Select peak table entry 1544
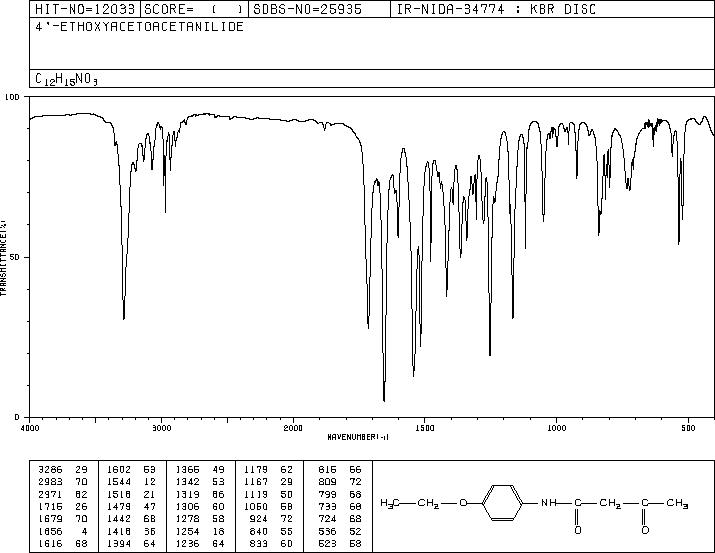This screenshot has height=553, width=715. (119, 482)
